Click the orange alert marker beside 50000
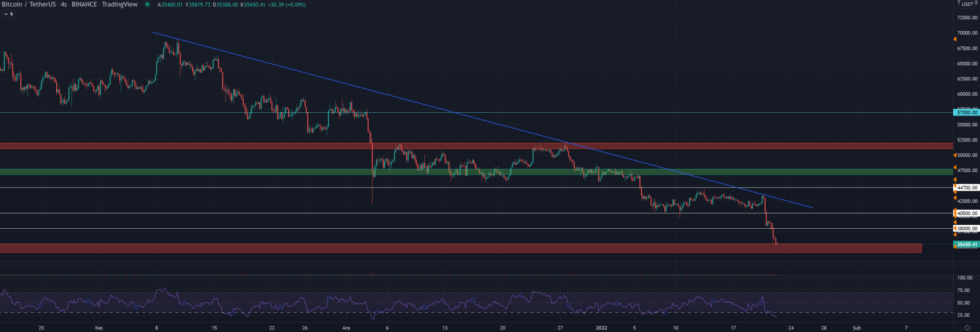The image size is (980, 332). [954, 155]
